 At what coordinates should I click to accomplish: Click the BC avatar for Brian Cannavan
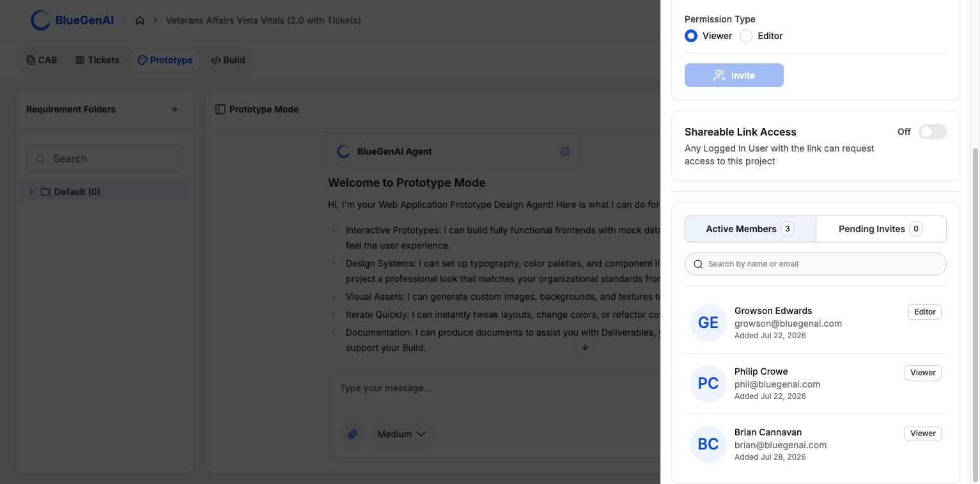708,444
